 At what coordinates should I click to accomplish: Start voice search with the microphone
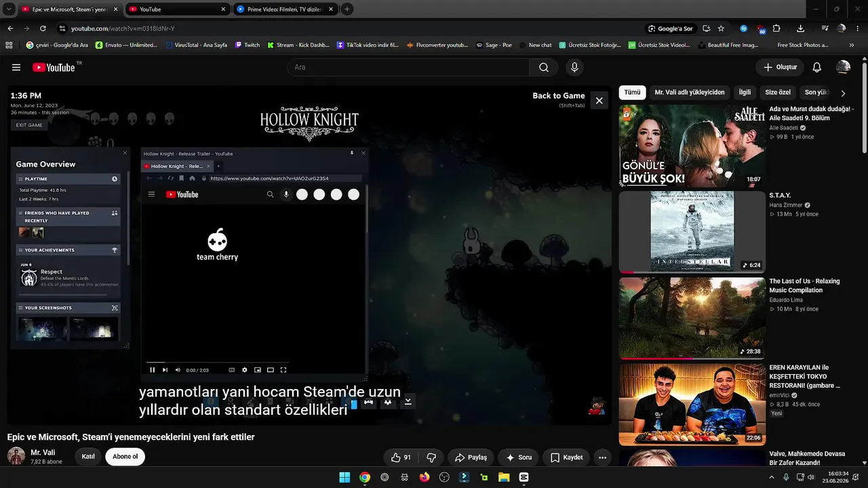pyautogui.click(x=574, y=67)
